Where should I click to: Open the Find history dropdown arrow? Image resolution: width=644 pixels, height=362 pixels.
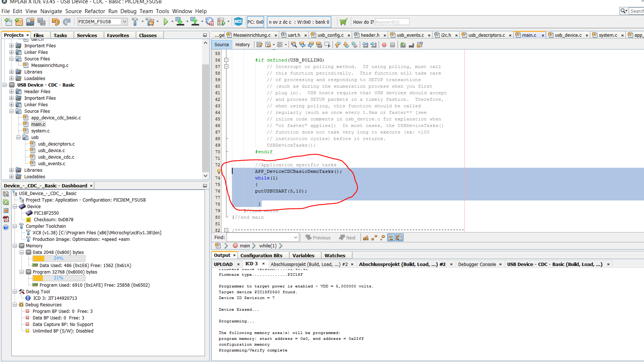tap(295, 238)
